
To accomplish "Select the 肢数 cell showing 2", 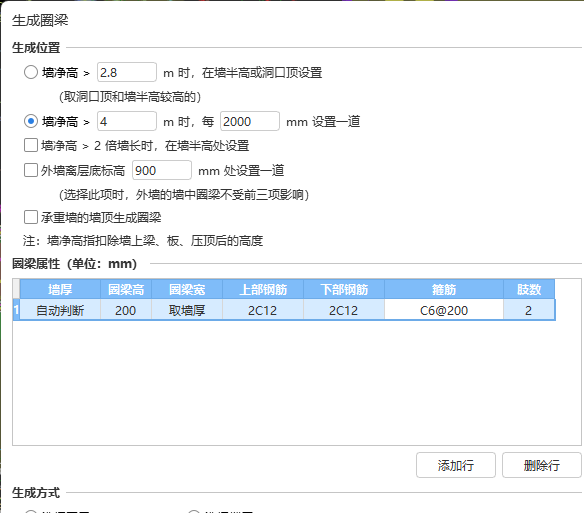I will pos(529,310).
